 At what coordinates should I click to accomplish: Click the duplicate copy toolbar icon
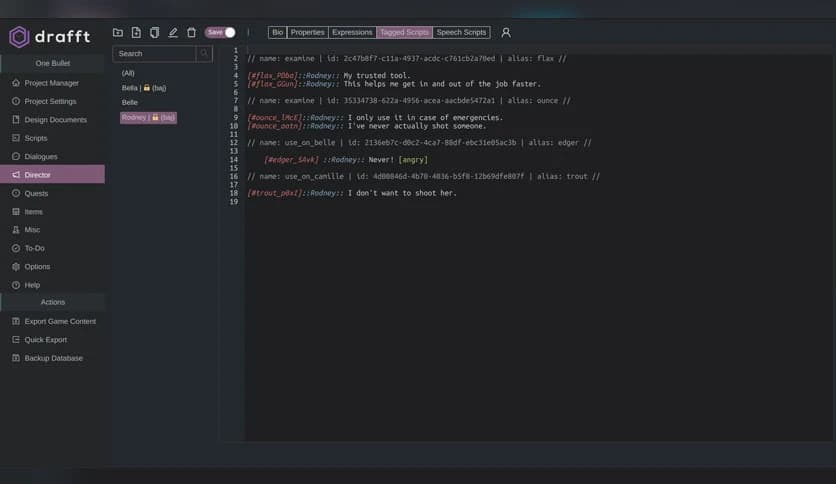pos(155,33)
